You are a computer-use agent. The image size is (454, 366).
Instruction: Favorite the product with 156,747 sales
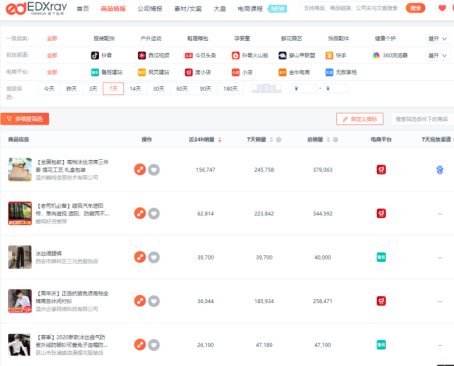click(154, 170)
